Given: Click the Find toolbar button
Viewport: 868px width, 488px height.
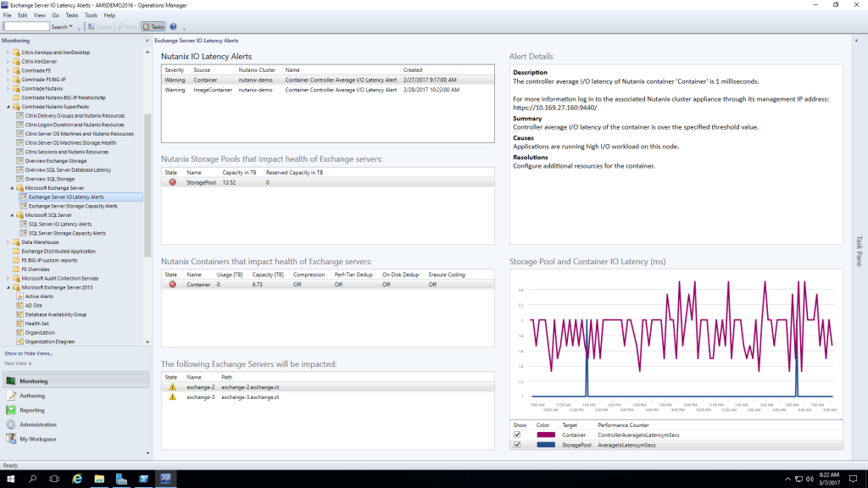Looking at the screenshot, I should (127, 26).
